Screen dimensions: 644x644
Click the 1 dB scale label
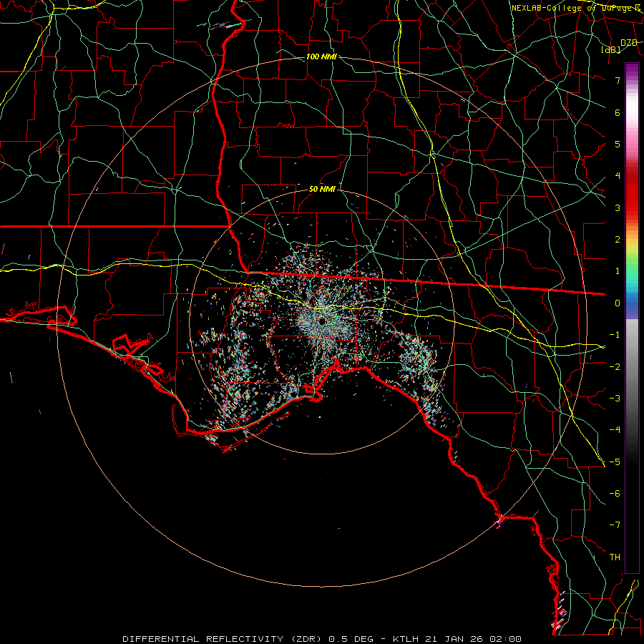tap(618, 271)
